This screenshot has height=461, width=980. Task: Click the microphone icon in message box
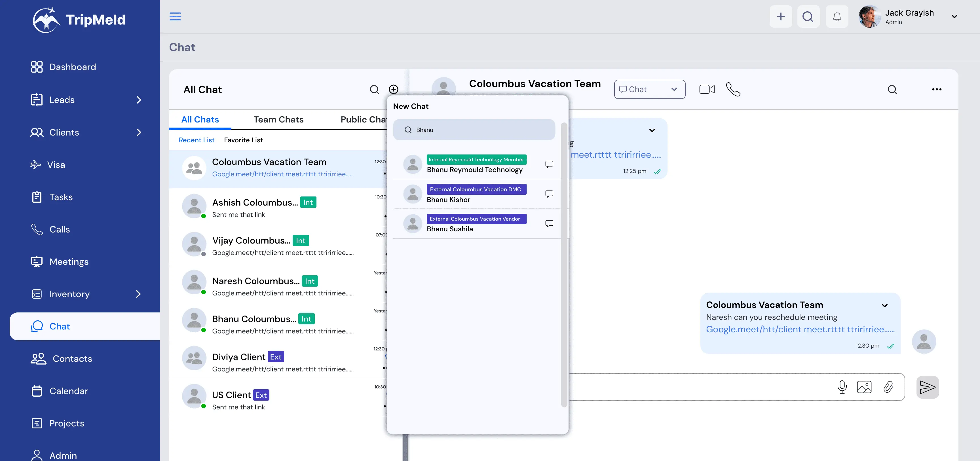click(x=842, y=387)
